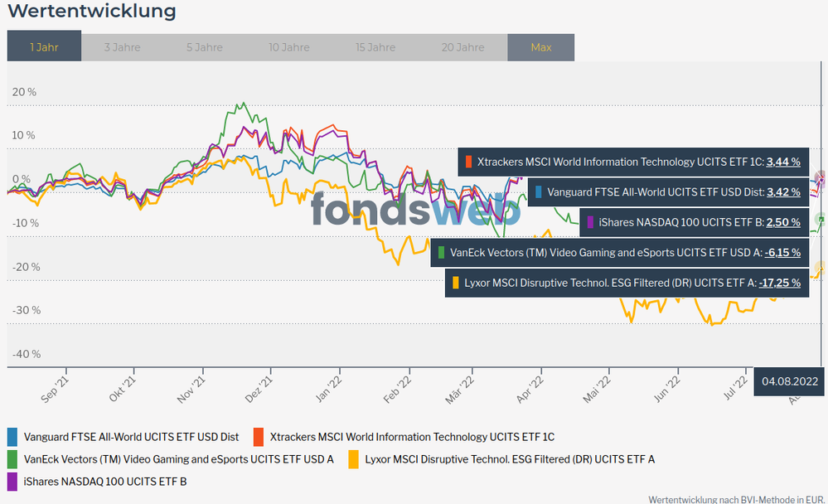Click the 04.08.2022 date marker
Image resolution: width=828 pixels, height=504 pixels.
(x=790, y=382)
